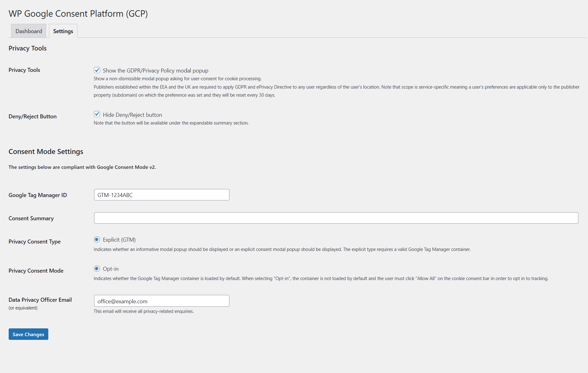Focus the empty Consent Summary text field
The width and height of the screenshot is (588, 373).
336,218
